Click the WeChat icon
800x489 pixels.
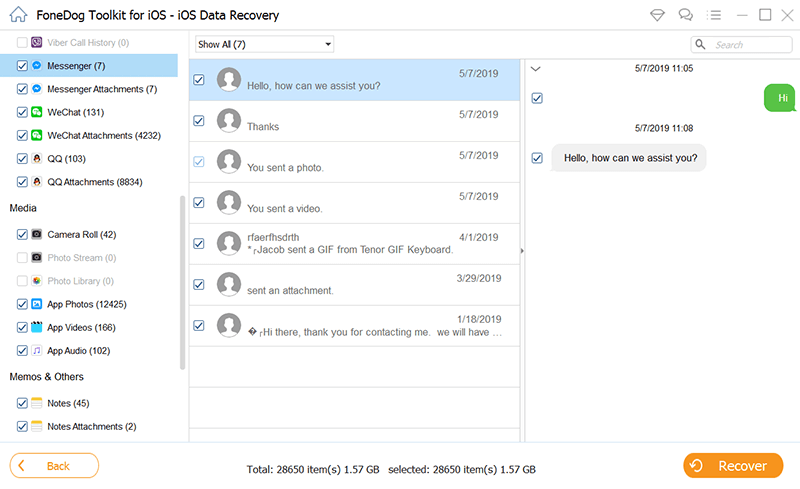tap(37, 112)
